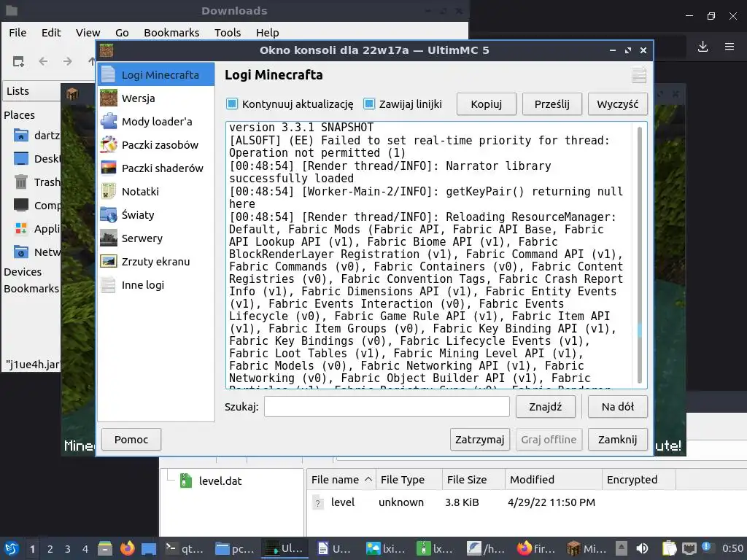Image resolution: width=747 pixels, height=560 pixels.
Task: Sort by File Type column
Action: click(409, 480)
